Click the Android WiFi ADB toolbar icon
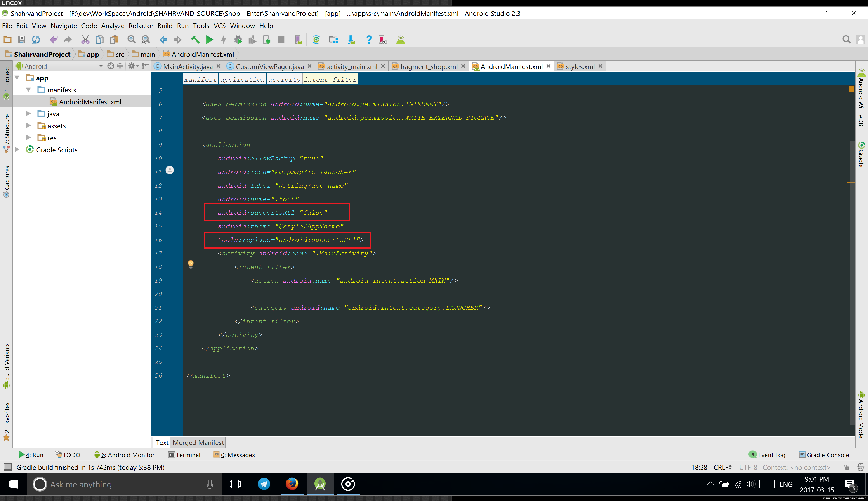Screen dimensions: 868x501 [401, 40]
